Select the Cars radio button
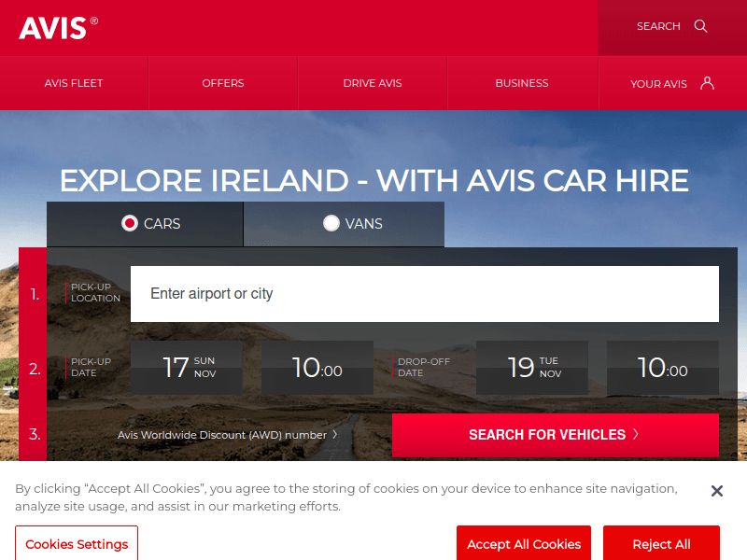The image size is (747, 560). (130, 224)
